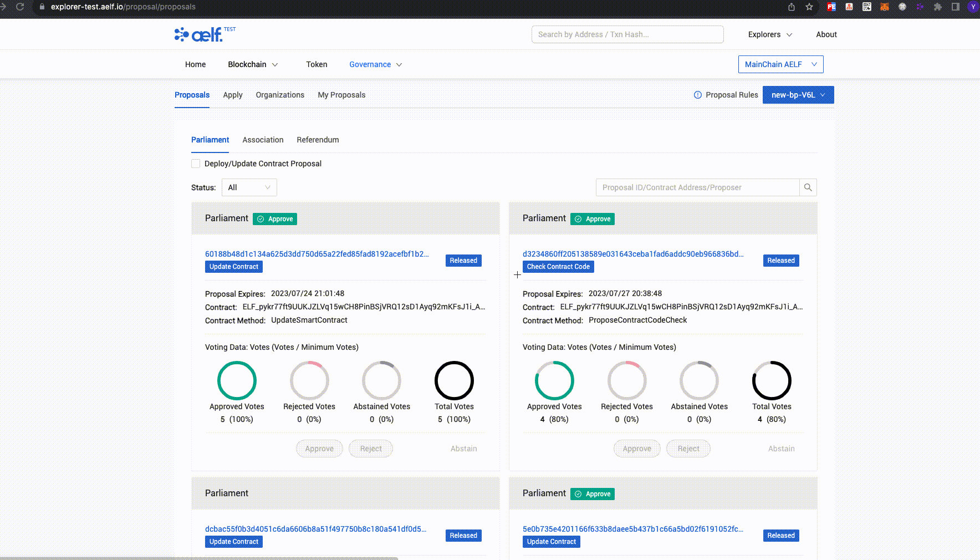980x560 pixels.
Task: Click Abstain on 60188b48 proposal
Action: tap(464, 449)
